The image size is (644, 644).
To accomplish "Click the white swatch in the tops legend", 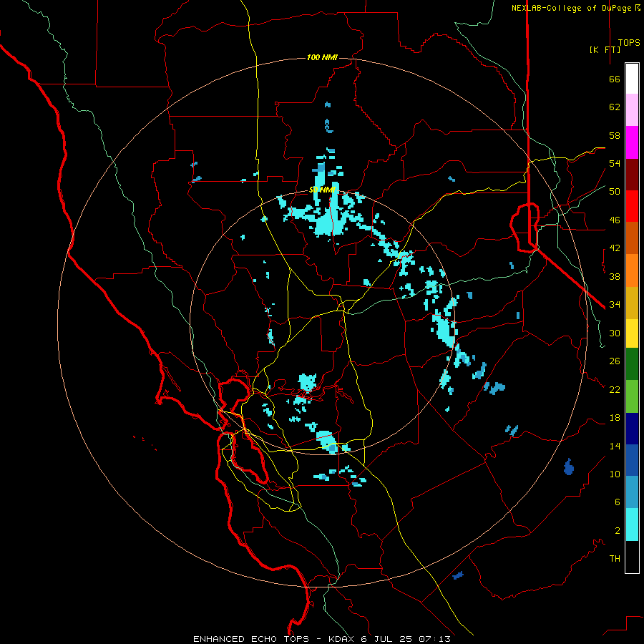I will pos(632,79).
